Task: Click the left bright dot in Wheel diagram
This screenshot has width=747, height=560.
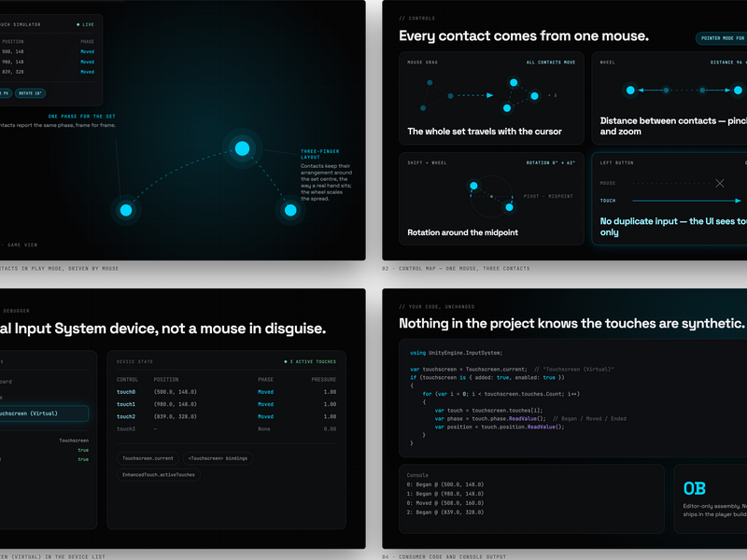Action: tap(630, 90)
